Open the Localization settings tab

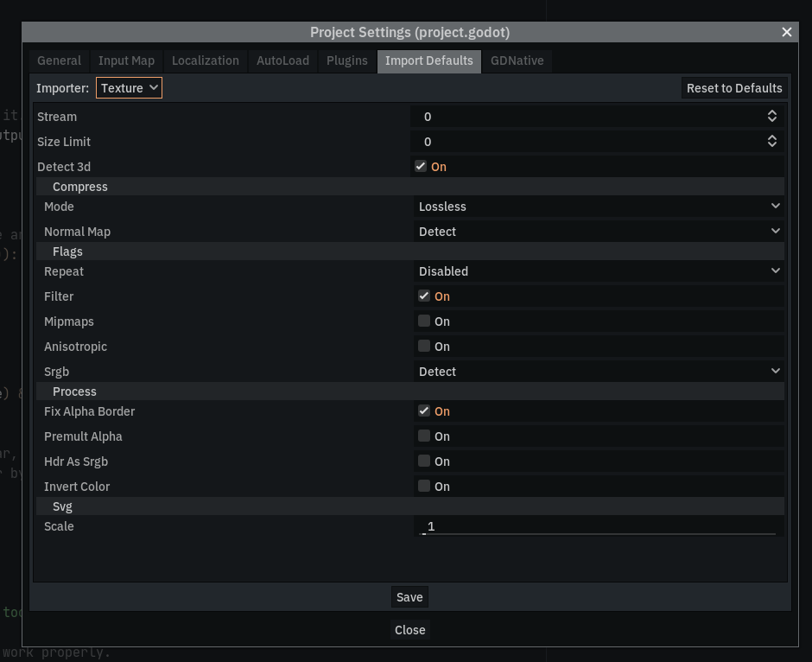point(206,60)
